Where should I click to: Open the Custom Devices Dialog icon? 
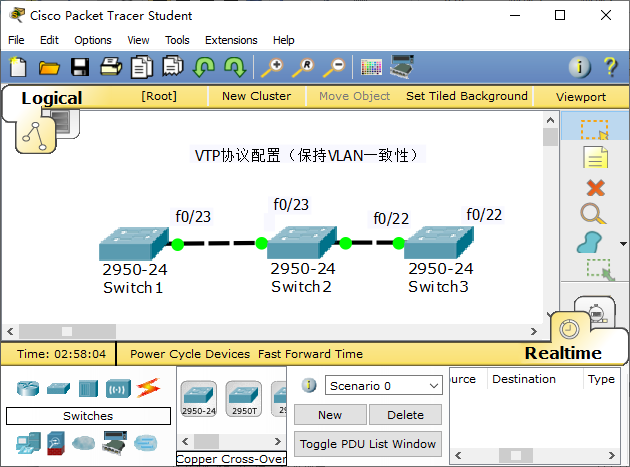click(x=402, y=67)
